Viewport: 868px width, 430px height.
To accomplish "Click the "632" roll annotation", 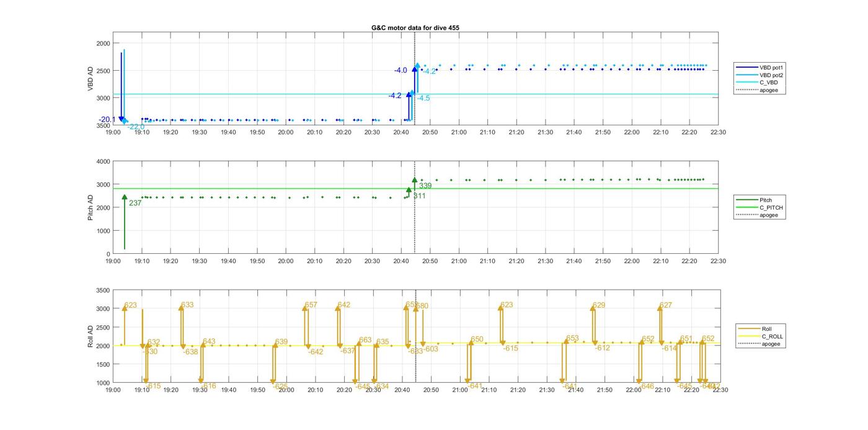I will (154, 342).
